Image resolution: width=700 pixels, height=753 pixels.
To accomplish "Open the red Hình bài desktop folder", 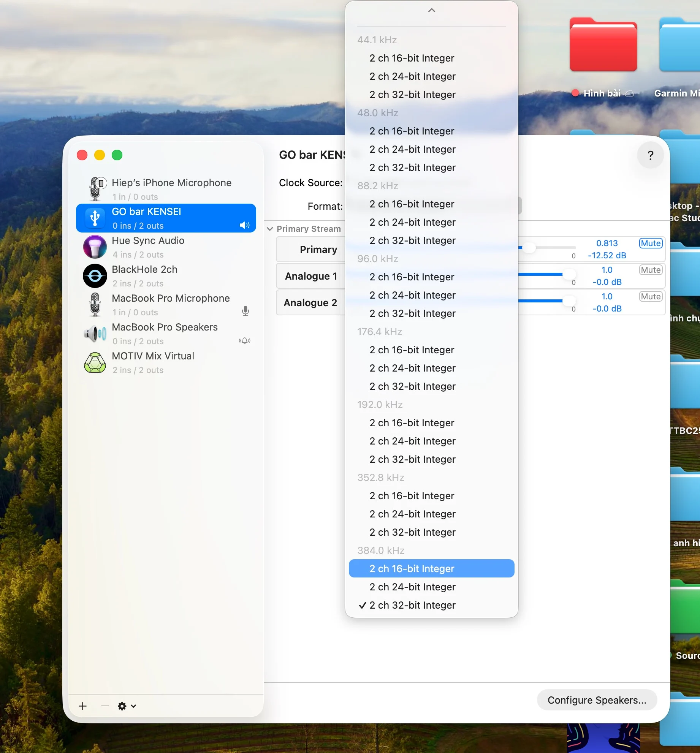I will pos(603,46).
